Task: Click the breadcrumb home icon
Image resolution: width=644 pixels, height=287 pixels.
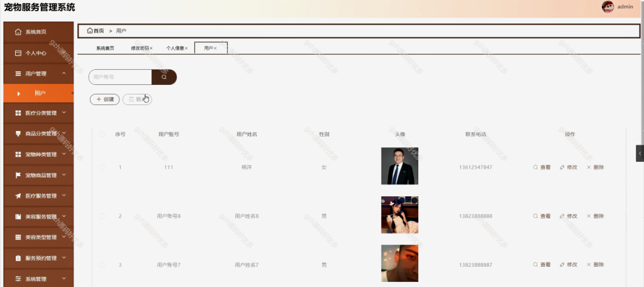Action: point(90,31)
